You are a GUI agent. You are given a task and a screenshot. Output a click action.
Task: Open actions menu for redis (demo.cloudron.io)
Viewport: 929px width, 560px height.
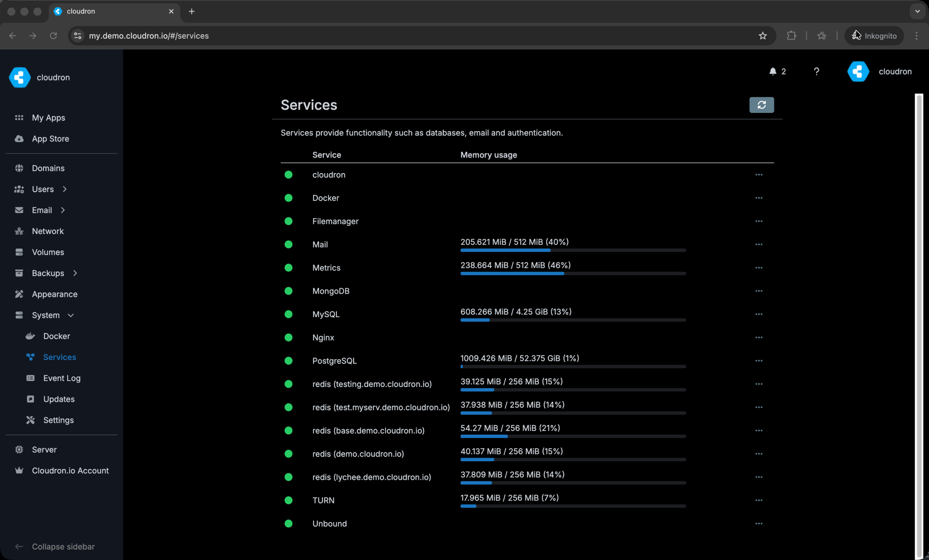point(758,454)
